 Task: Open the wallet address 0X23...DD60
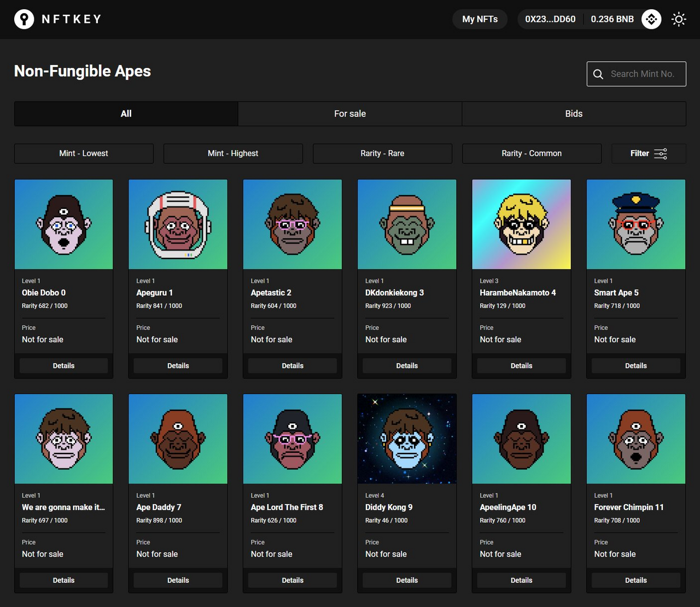tap(550, 19)
